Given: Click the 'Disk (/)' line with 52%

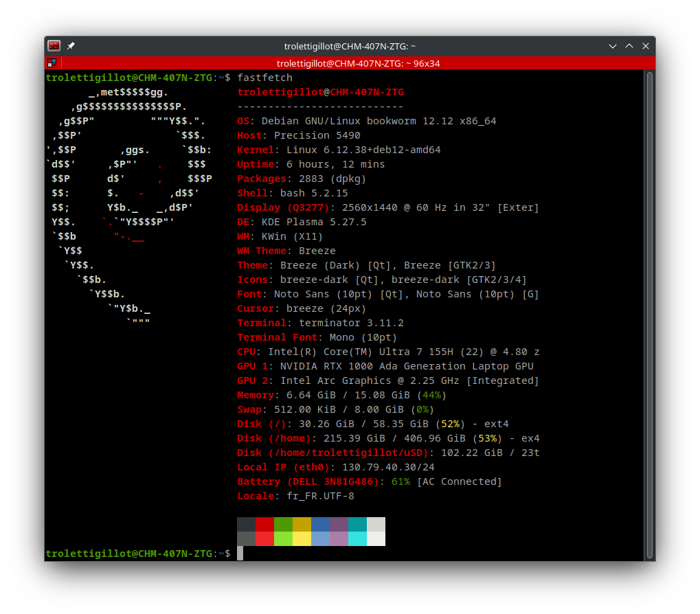Looking at the screenshot, I should coord(373,424).
